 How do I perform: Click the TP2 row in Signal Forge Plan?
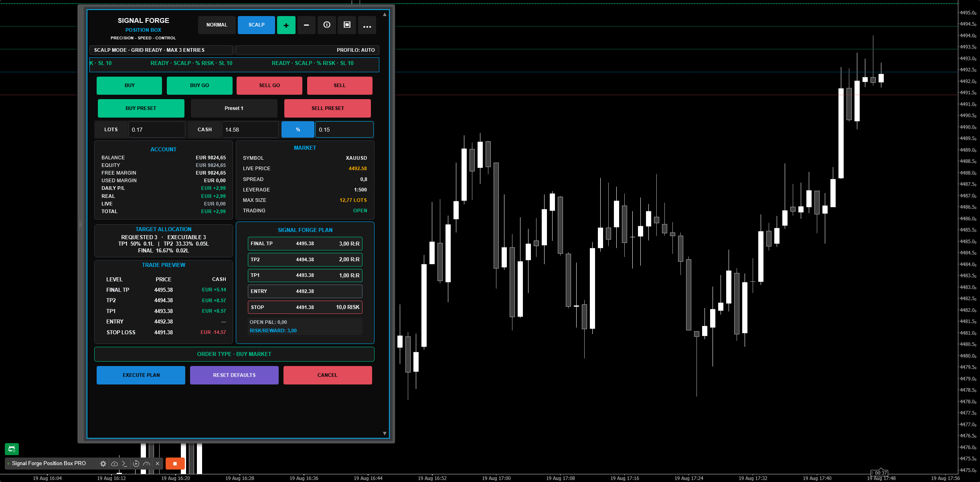305,260
